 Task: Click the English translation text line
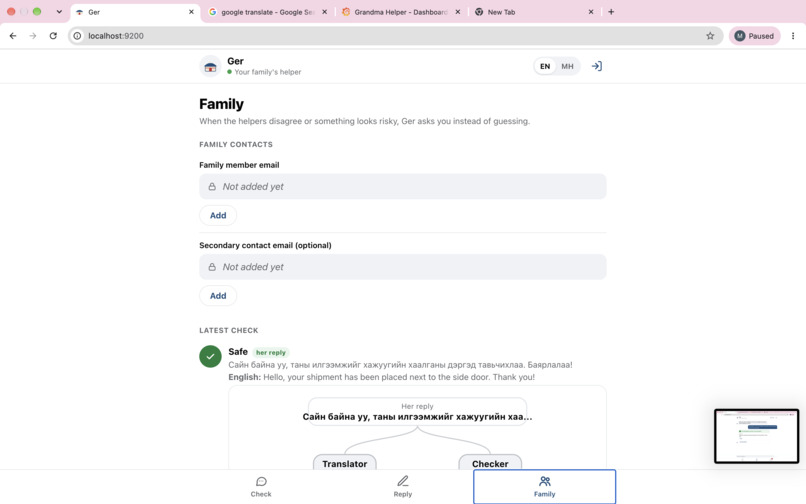pyautogui.click(x=381, y=377)
